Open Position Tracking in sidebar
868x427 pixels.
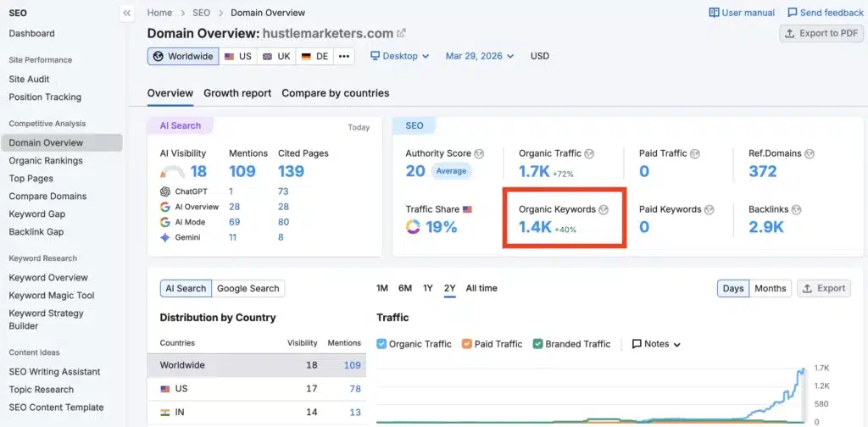pos(45,97)
